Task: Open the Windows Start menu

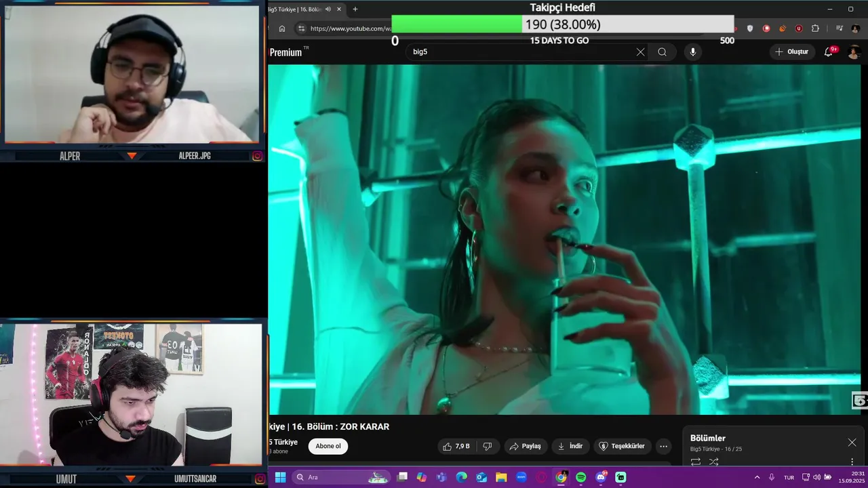Action: point(280,477)
